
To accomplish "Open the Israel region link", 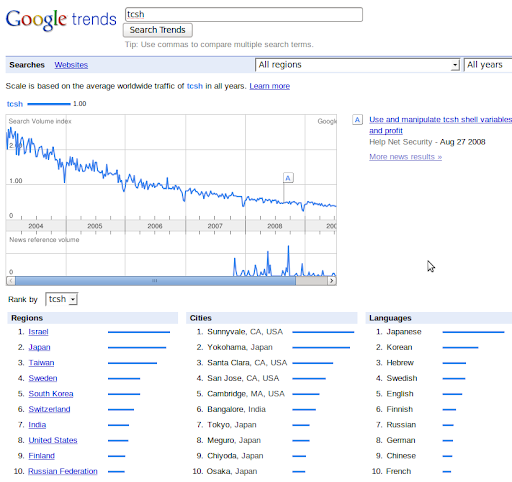I will pos(38,332).
